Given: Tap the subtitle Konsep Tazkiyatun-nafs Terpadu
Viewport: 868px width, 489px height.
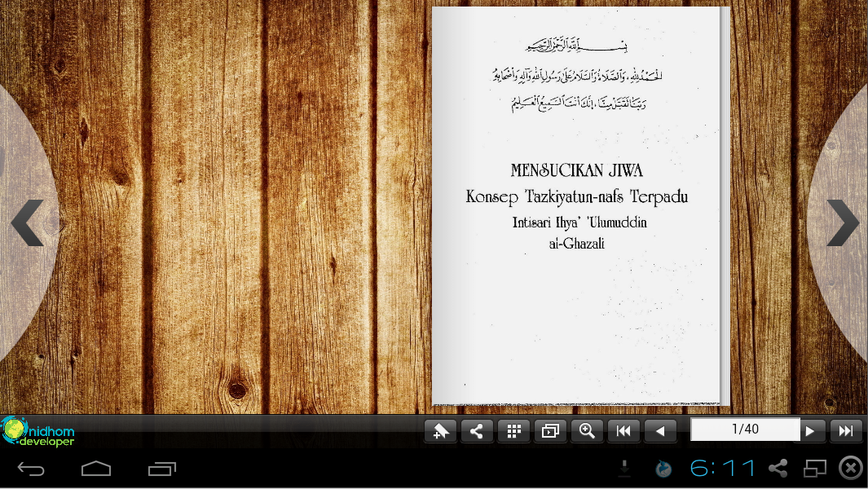Looking at the screenshot, I should pos(576,196).
